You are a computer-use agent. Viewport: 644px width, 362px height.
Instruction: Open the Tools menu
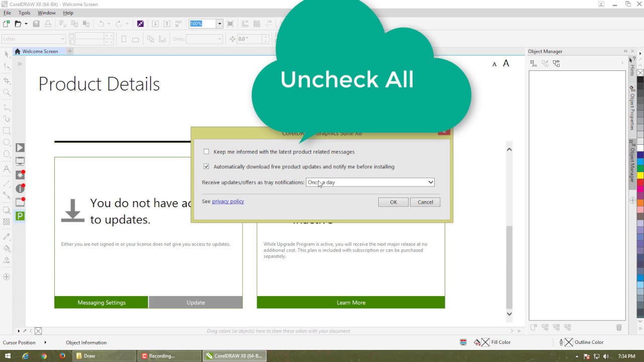pos(24,13)
